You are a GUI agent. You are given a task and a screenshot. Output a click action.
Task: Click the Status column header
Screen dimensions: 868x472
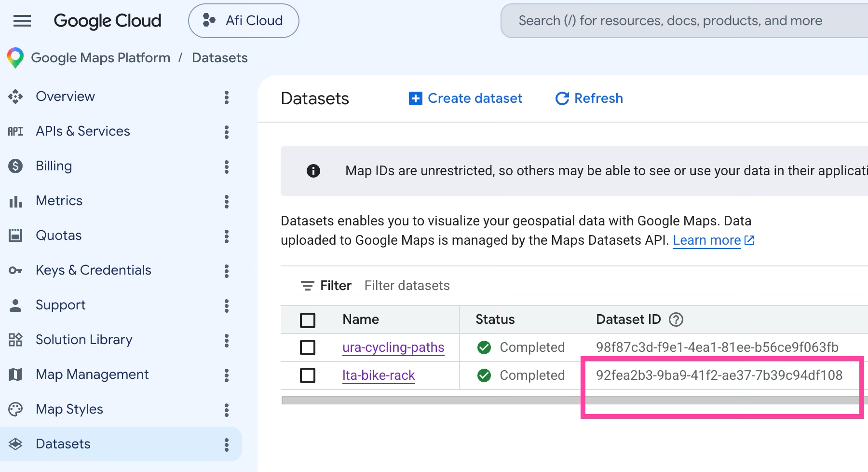pos(495,319)
